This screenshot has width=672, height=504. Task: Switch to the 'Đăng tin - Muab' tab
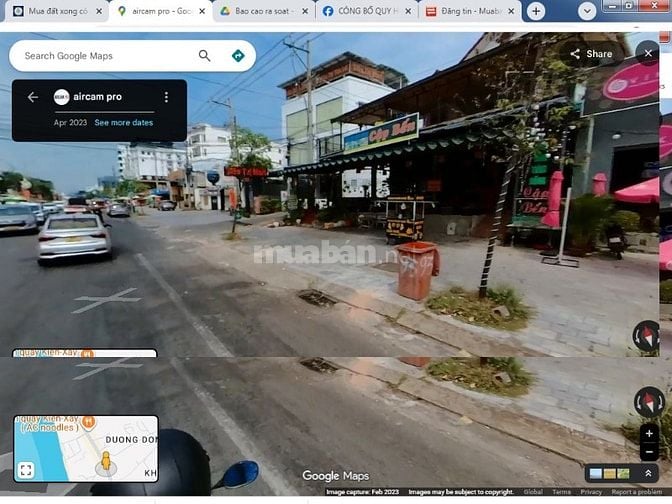pyautogui.click(x=471, y=11)
